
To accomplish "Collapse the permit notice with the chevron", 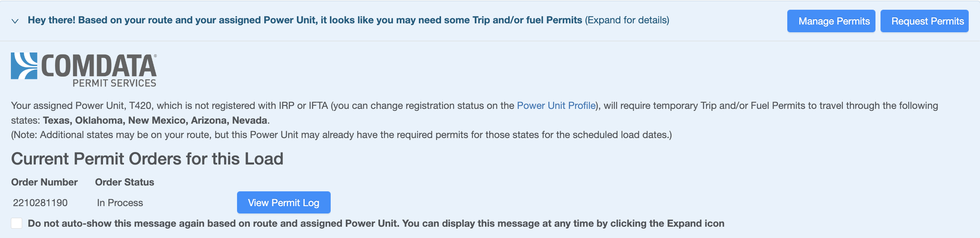I will point(15,21).
